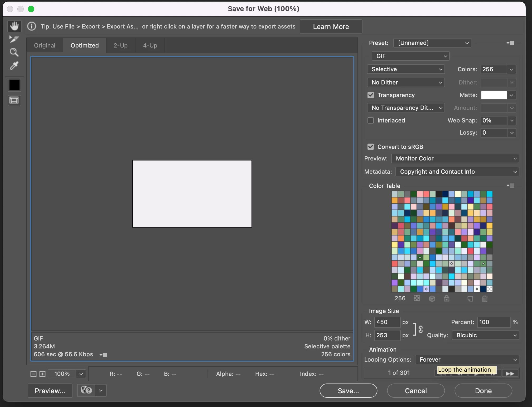532x407 pixels.
Task: Switch to the 2-Up tab
Action: click(120, 45)
